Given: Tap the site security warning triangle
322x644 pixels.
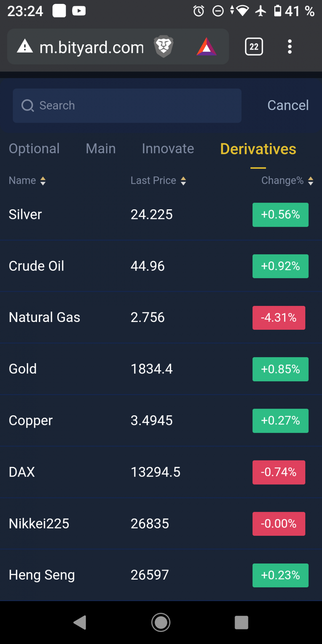Looking at the screenshot, I should [25, 46].
